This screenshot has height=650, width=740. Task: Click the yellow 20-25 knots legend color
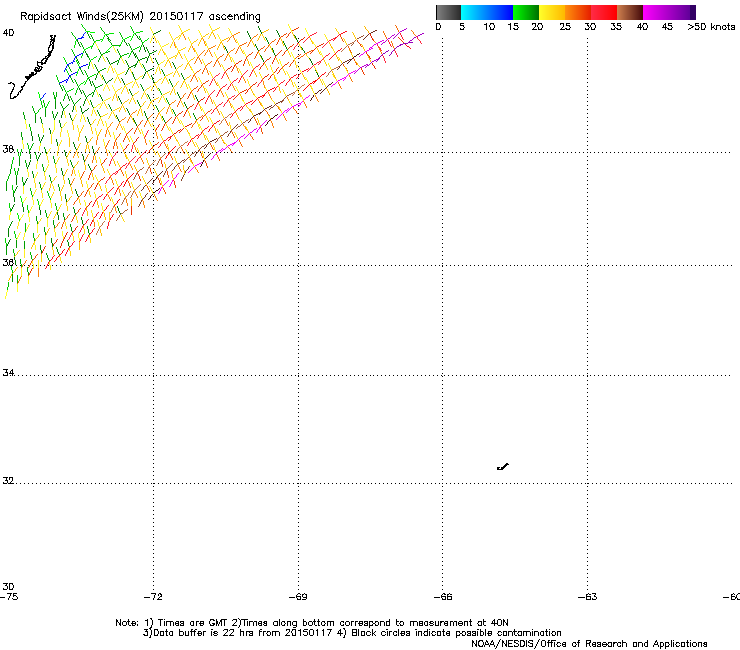click(x=552, y=12)
